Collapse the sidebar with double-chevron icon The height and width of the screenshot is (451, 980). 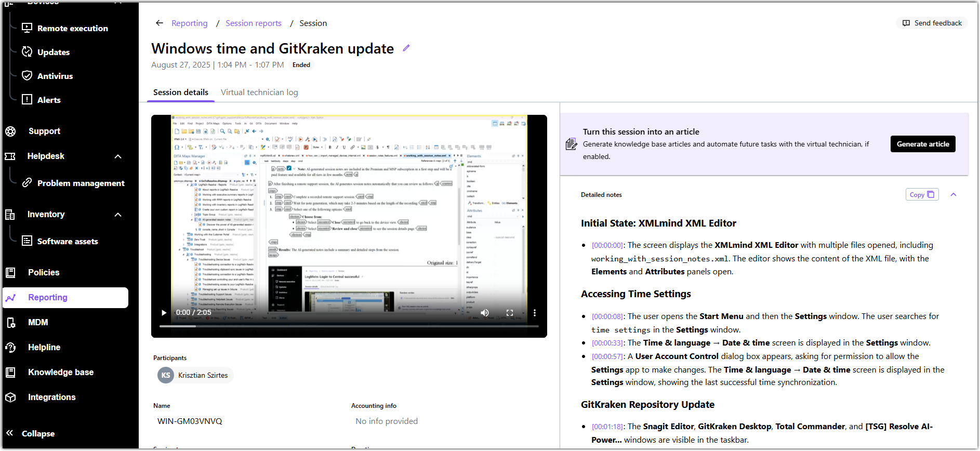10,433
